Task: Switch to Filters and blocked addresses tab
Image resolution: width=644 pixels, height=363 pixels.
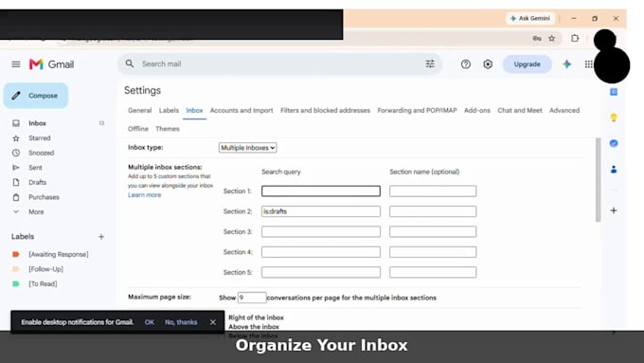Action: [x=325, y=111]
